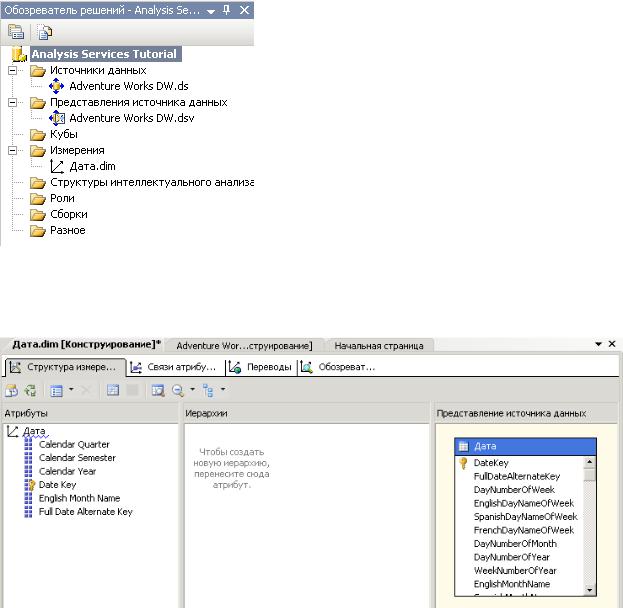Viewport: 623px width, 608px height.
Task: Click the zoom magnifier toolbar icon
Action: click(178, 391)
